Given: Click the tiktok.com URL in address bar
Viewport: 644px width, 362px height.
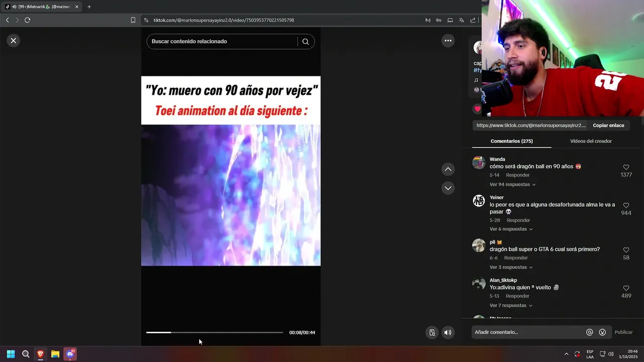Looking at the screenshot, I should tap(224, 20).
